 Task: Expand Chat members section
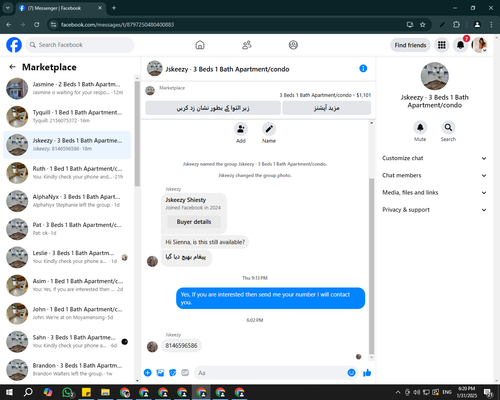tap(434, 175)
